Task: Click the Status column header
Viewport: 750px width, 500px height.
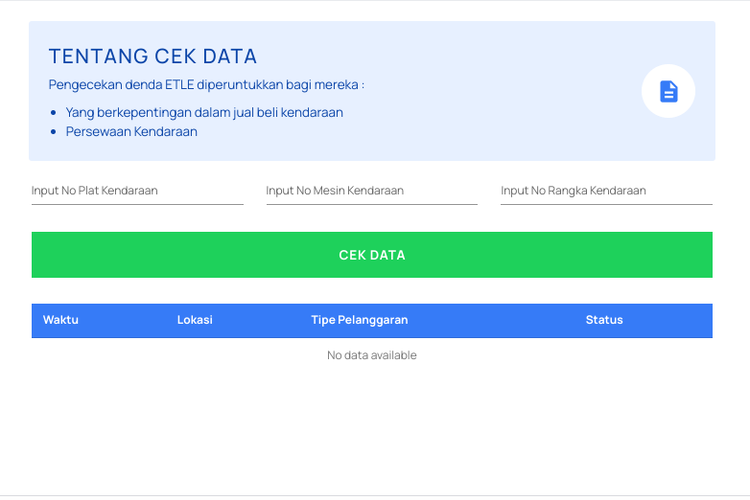Action: (x=604, y=320)
